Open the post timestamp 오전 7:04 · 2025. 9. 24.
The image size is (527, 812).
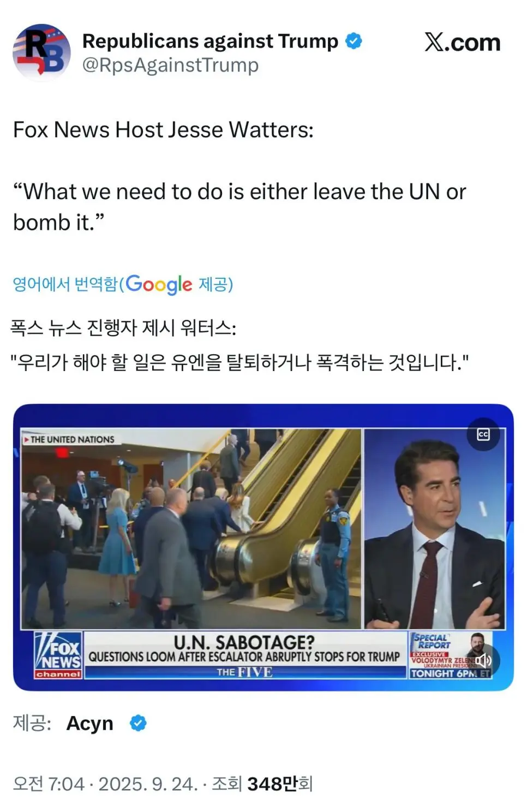click(x=105, y=784)
